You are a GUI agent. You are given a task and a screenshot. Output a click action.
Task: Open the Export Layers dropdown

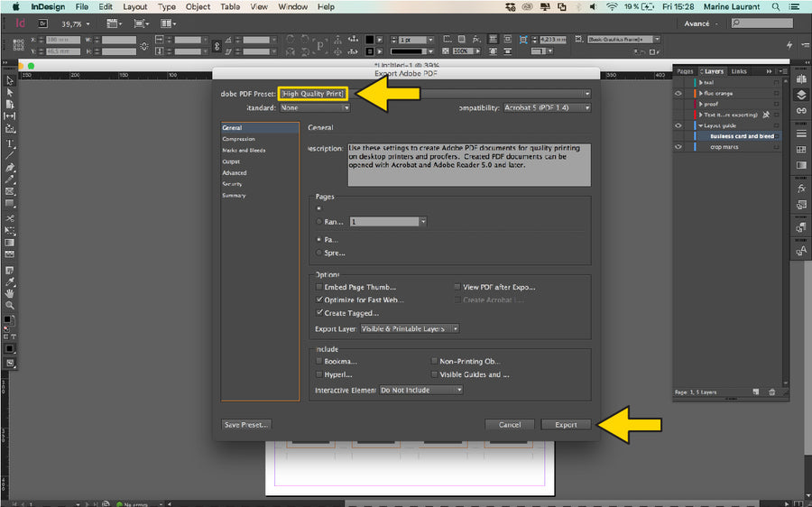pos(410,328)
